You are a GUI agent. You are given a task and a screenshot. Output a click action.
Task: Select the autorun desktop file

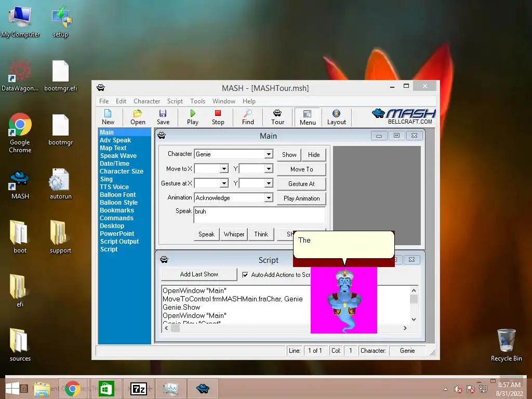60,184
